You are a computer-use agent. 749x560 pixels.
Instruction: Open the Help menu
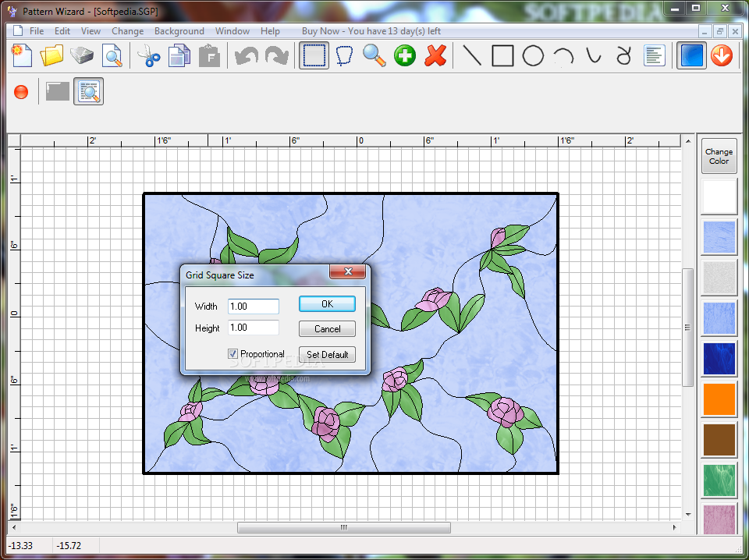point(270,31)
